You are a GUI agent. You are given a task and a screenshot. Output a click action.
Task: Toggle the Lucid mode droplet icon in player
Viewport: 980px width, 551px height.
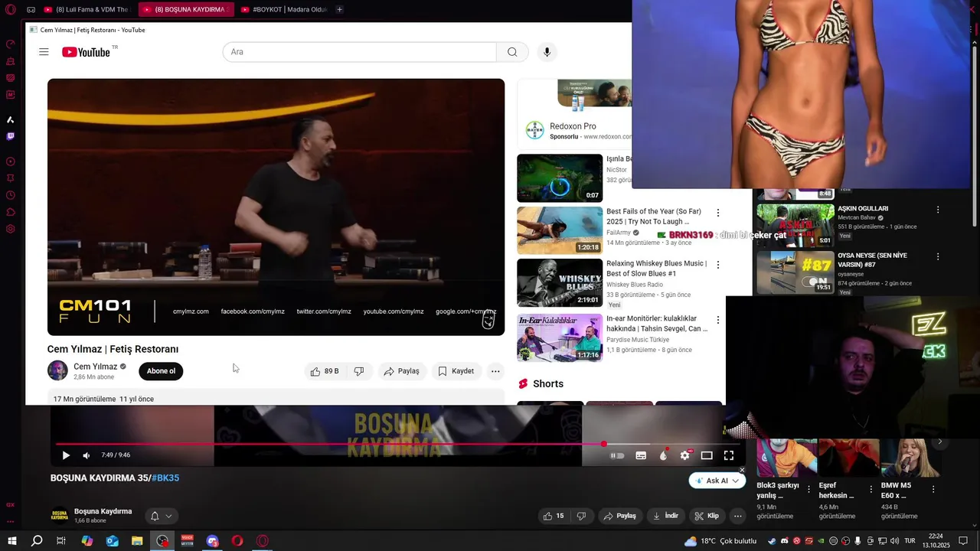click(x=663, y=455)
